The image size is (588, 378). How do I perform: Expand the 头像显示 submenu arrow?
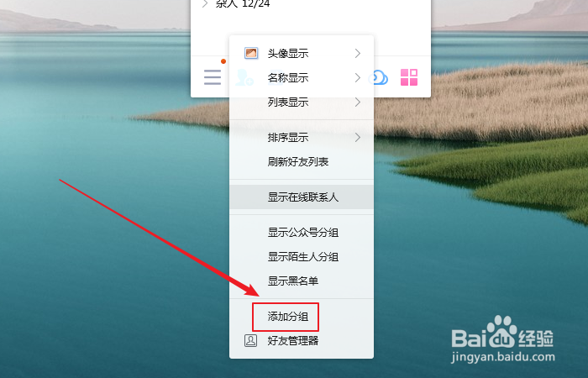click(357, 53)
